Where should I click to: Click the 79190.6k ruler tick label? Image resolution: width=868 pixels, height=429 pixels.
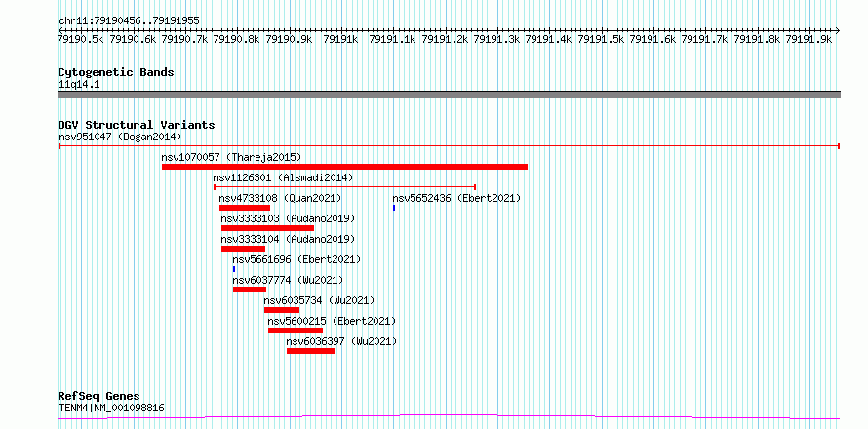point(133,39)
